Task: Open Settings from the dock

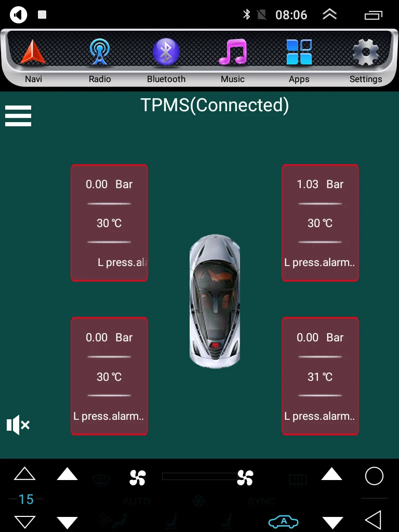Action: 366,61
